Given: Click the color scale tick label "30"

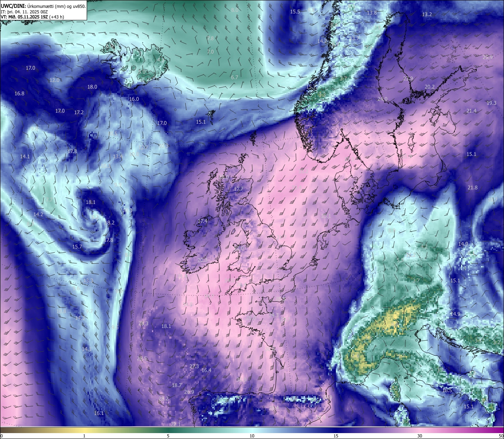Looking at the screenshot, I should (x=420, y=436).
